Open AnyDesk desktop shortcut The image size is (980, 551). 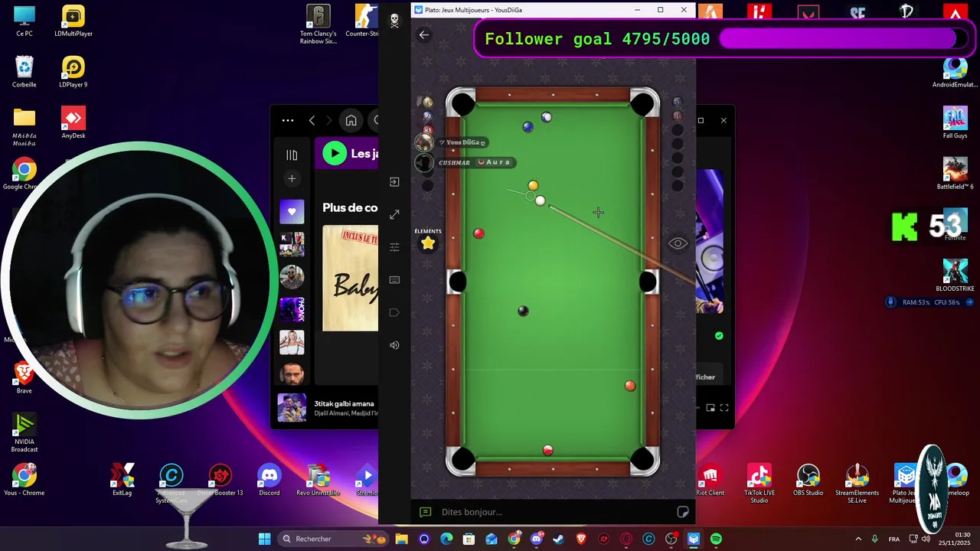pos(73,123)
